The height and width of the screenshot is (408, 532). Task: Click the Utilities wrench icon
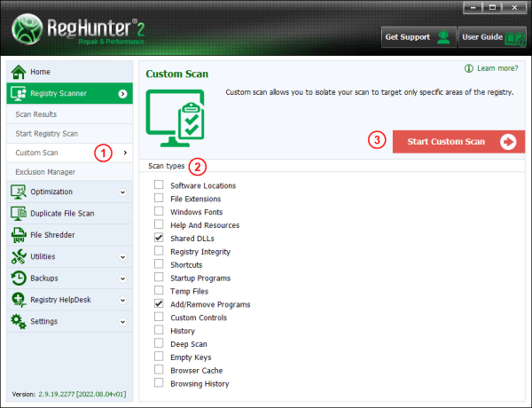[x=18, y=256]
